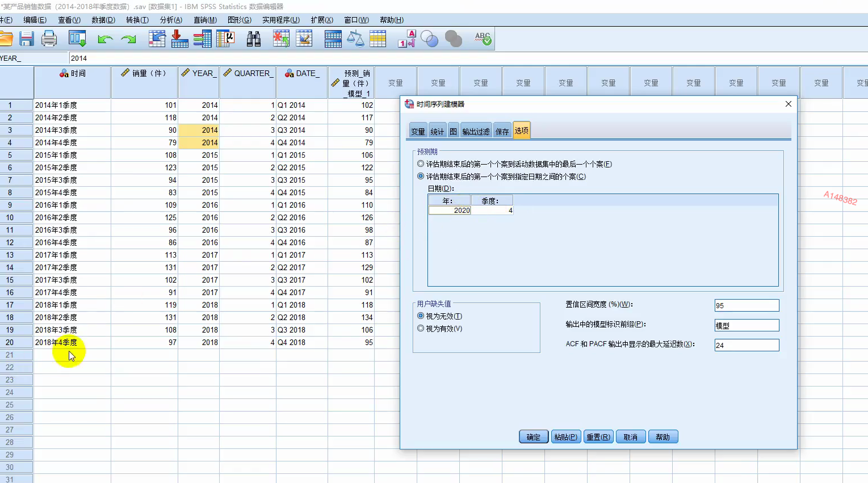Click the 帮助 button in the dialog

pos(663,437)
